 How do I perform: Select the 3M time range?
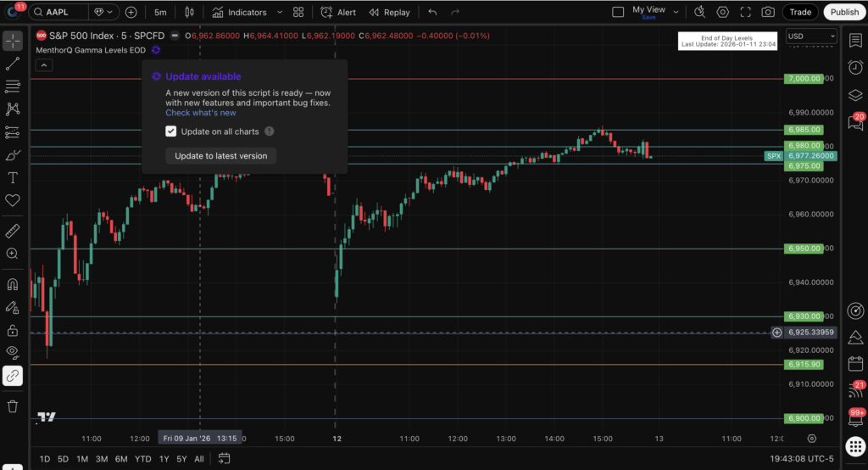[102, 459]
